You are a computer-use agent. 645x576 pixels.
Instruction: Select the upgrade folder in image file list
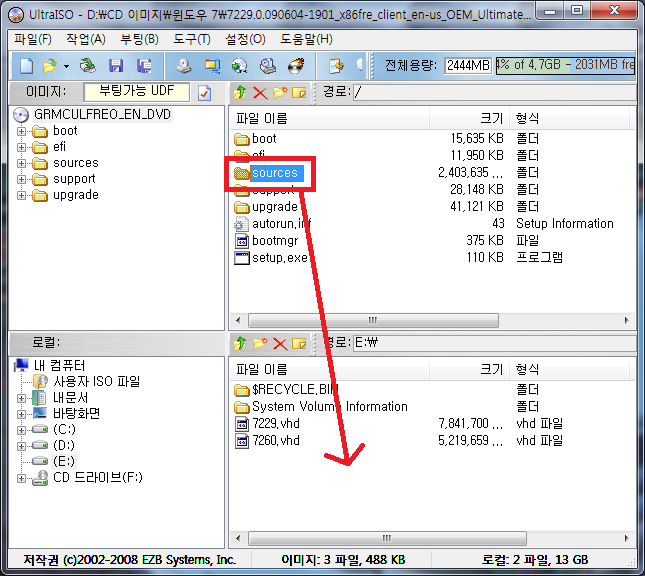274,207
